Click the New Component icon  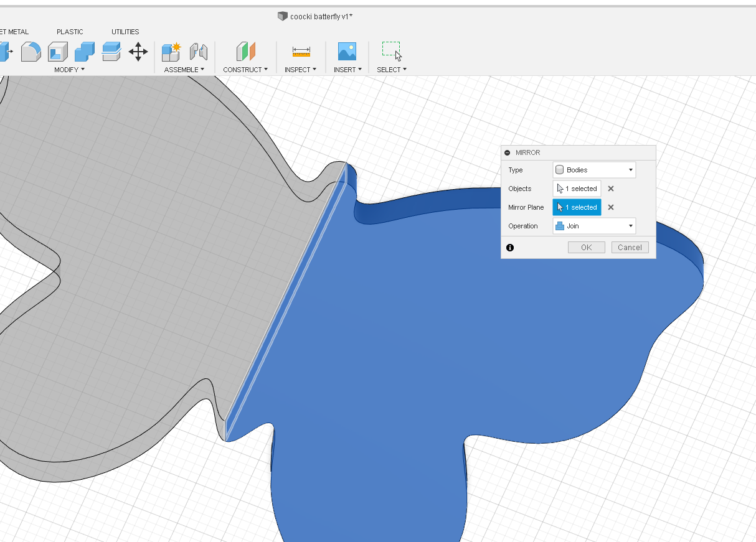pyautogui.click(x=171, y=52)
